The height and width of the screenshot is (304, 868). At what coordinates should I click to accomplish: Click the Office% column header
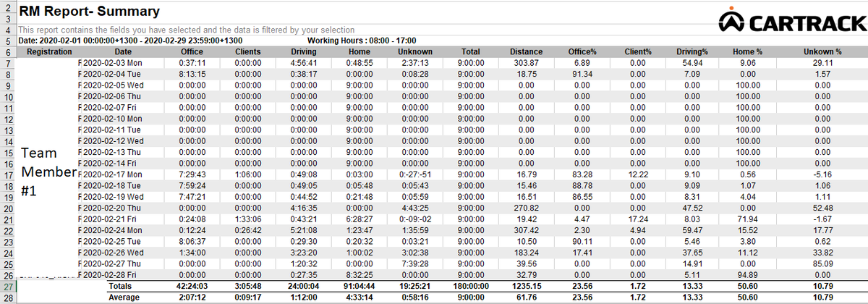[582, 52]
